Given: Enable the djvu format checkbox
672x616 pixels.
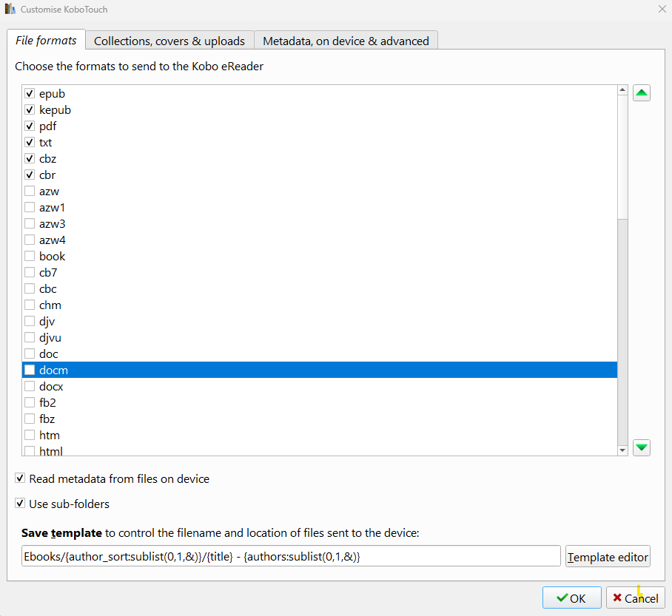Looking at the screenshot, I should tap(30, 337).
